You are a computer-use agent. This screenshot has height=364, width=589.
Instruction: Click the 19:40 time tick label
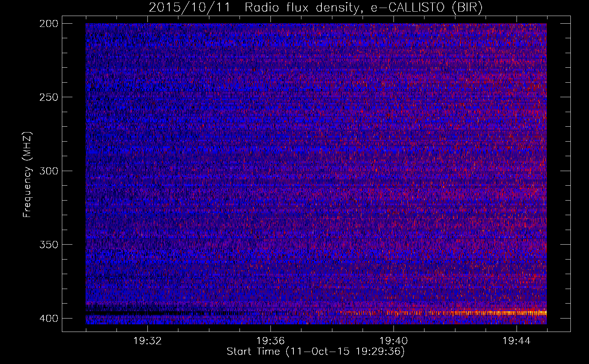point(394,341)
